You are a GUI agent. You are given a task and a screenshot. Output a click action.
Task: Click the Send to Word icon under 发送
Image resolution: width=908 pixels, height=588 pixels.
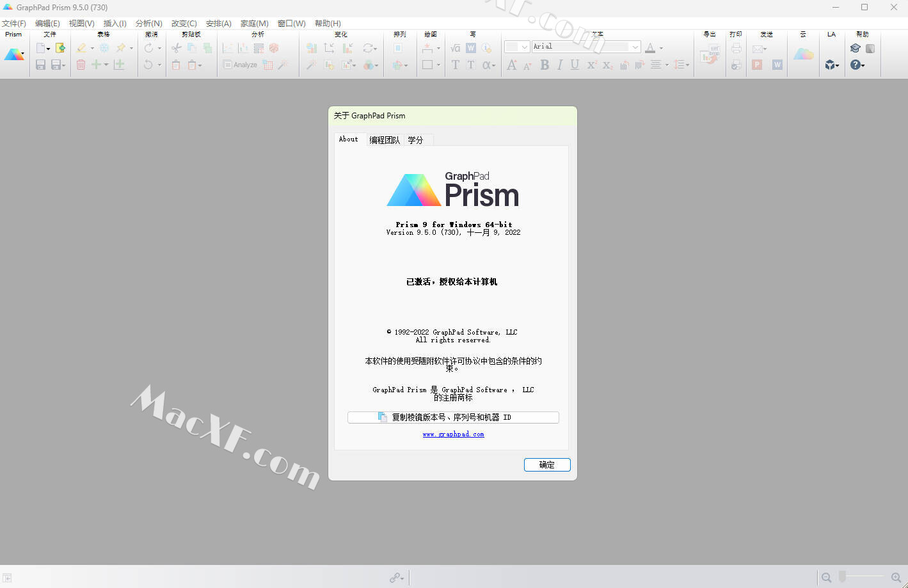pyautogui.click(x=777, y=65)
